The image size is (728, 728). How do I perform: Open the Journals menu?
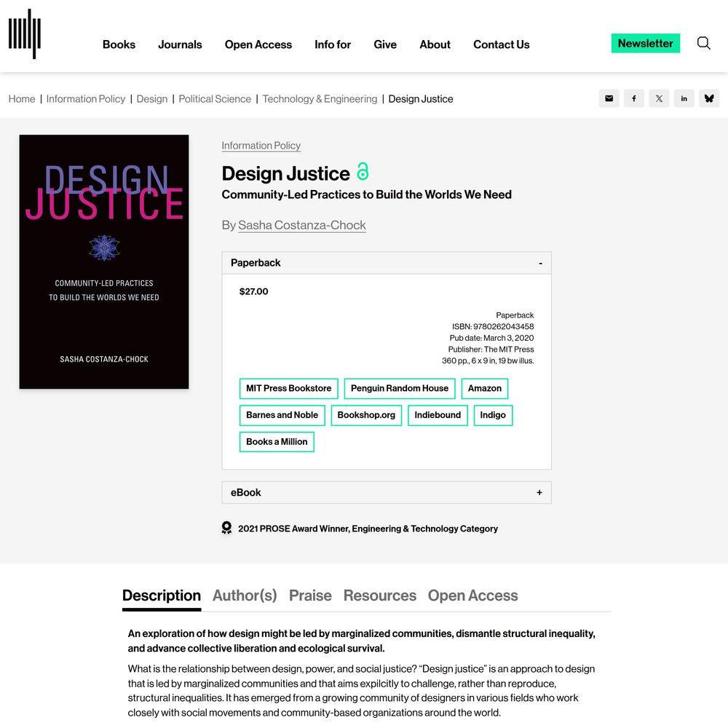click(180, 44)
